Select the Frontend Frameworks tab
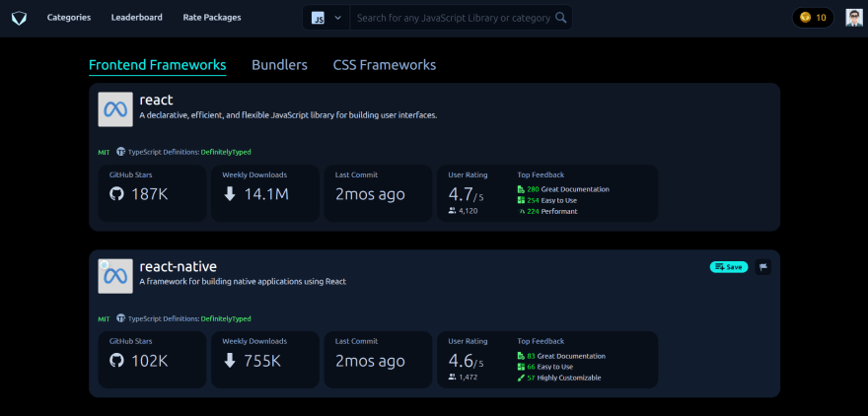868x416 pixels. coord(157,65)
